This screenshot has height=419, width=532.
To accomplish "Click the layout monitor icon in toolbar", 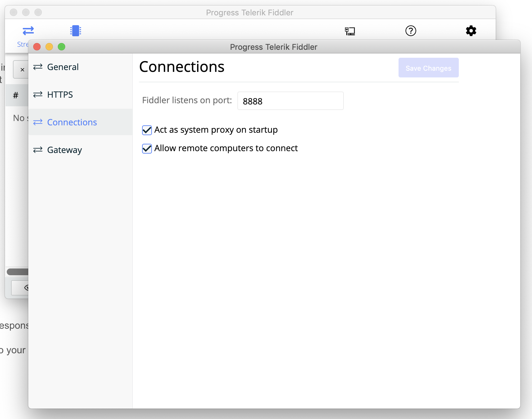I will (x=350, y=31).
